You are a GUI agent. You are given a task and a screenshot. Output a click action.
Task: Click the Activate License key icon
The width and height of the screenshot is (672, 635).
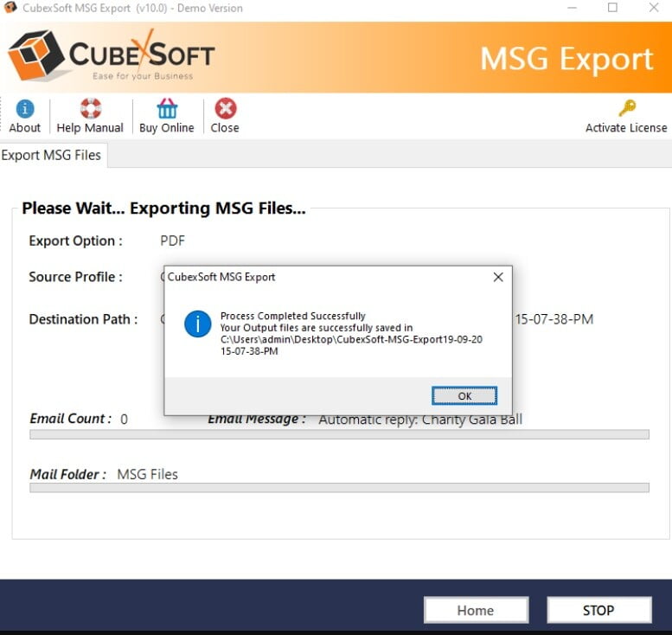627,108
